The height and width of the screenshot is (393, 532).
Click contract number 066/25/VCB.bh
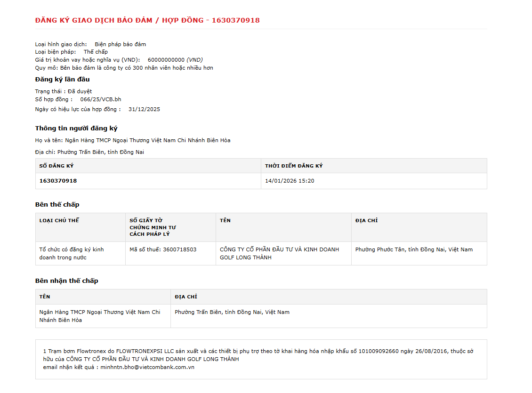point(101,99)
